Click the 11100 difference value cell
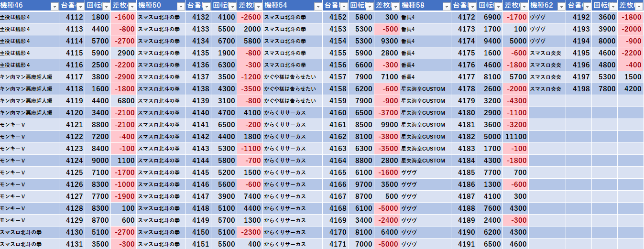 516,137
